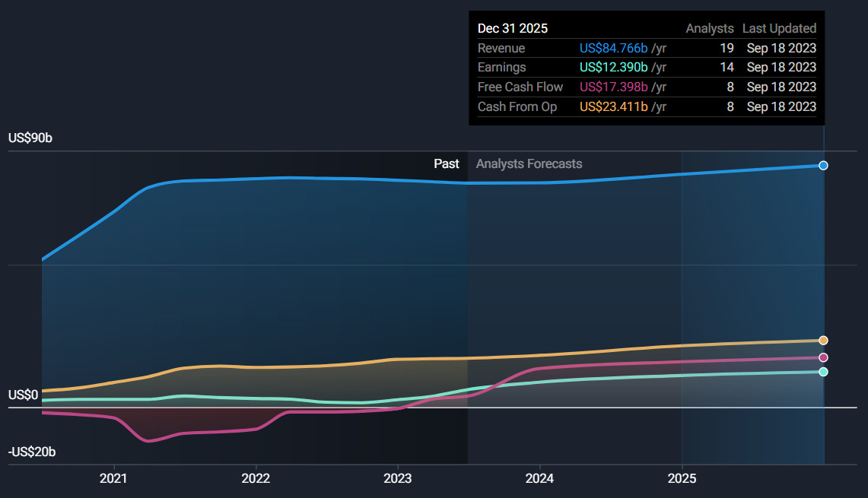Click the Revenue value US$84.766b

pos(613,48)
